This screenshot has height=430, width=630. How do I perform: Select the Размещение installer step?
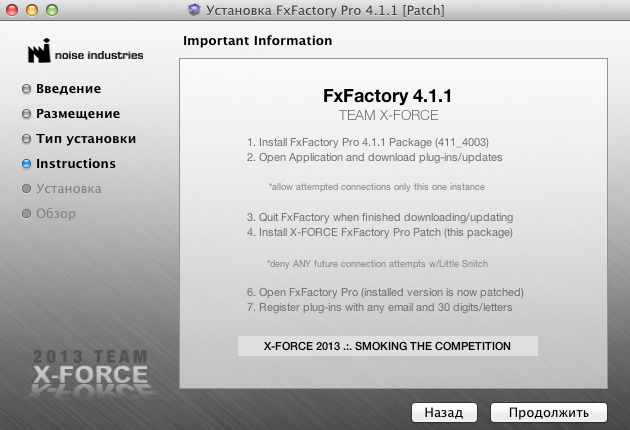click(x=78, y=113)
